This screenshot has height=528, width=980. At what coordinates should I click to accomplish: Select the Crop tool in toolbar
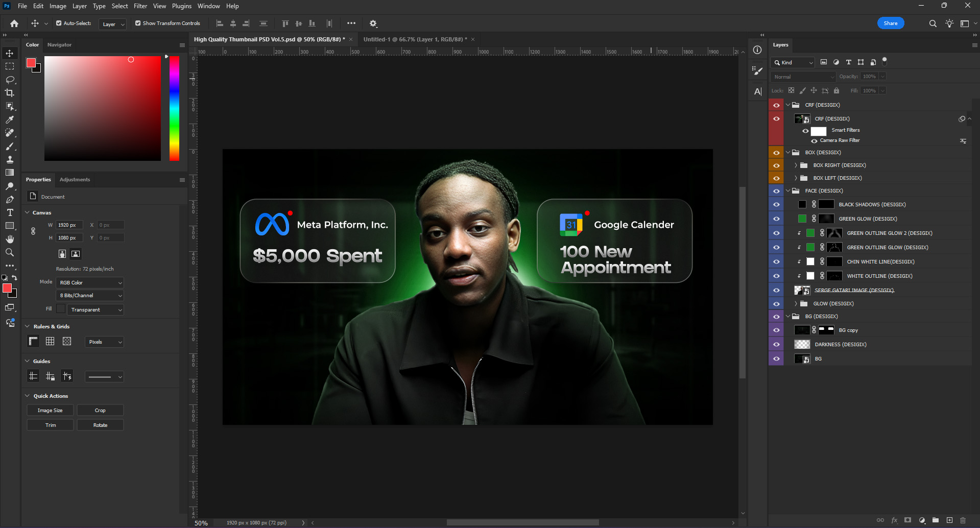click(x=10, y=93)
